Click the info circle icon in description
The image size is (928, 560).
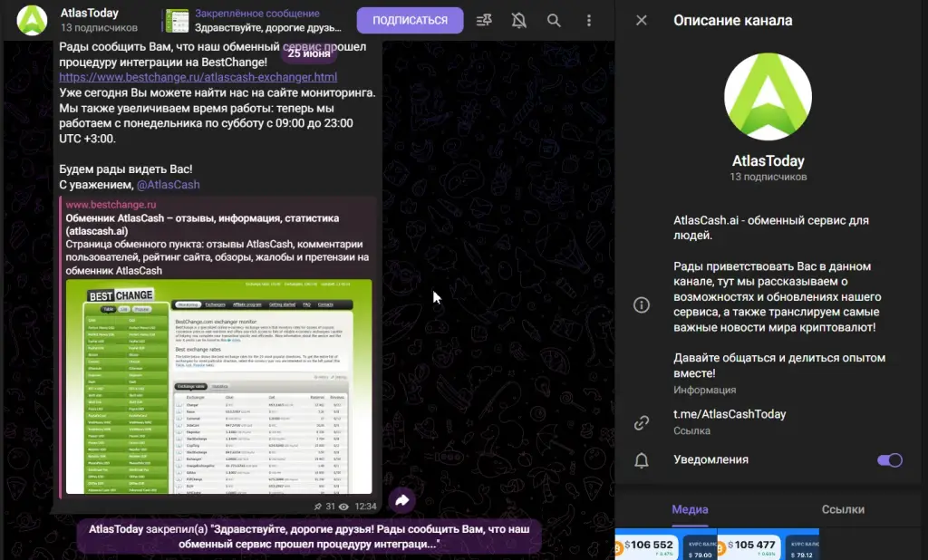pyautogui.click(x=642, y=304)
